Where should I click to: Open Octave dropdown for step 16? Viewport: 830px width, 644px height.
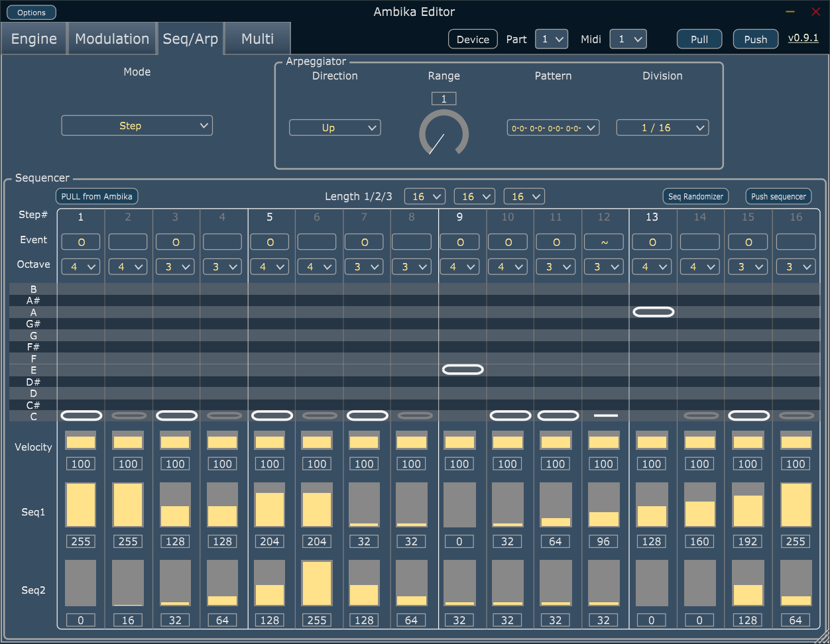796,266
